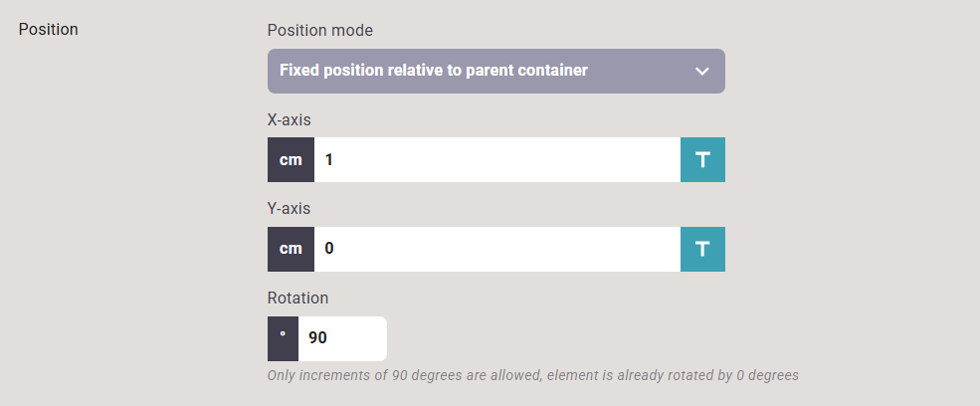Click the value 1 in X-axis
This screenshot has height=406, width=980.
tap(328, 160)
